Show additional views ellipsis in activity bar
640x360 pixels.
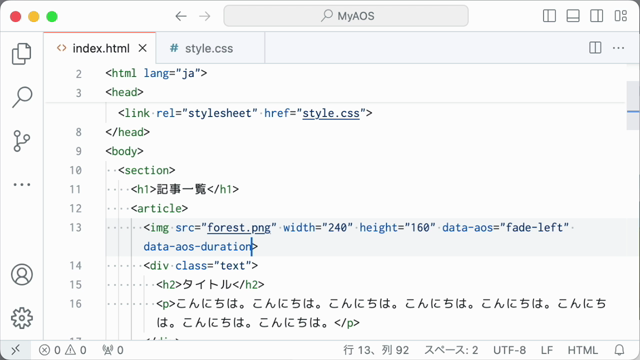(x=22, y=184)
